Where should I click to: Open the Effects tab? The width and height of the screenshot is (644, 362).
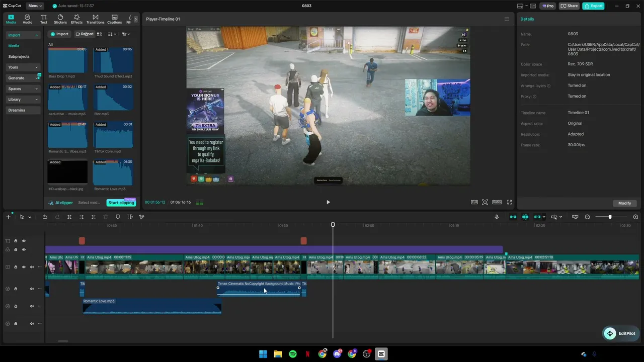pos(76,19)
